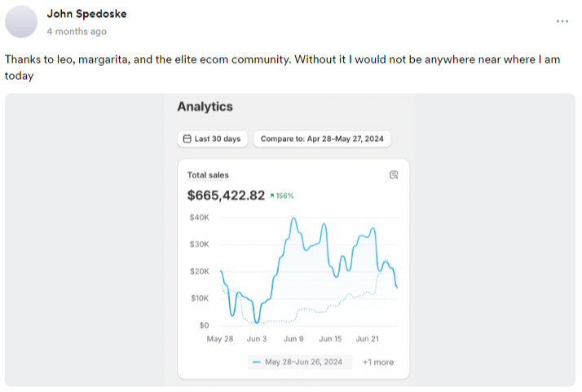582x392 pixels.
Task: Click the Jun 21 label on the x-axis
Action: click(x=368, y=339)
